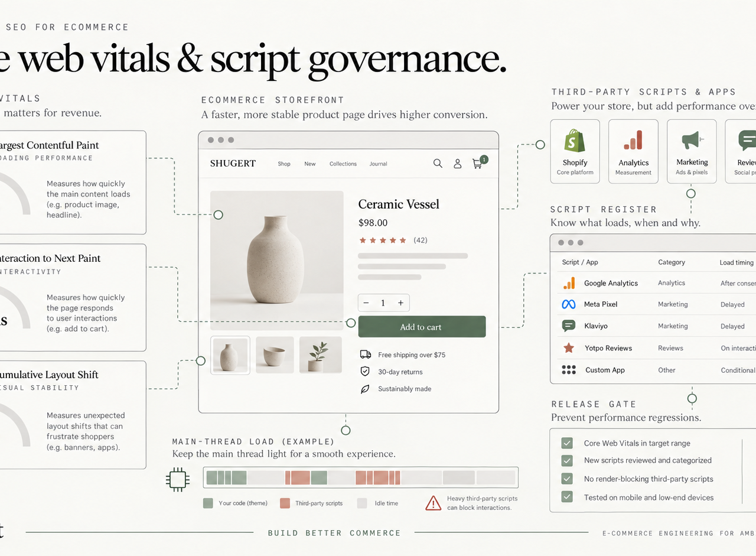Click the main-thread CPU chip icon
Image resolution: width=756 pixels, height=556 pixels.
(x=178, y=479)
